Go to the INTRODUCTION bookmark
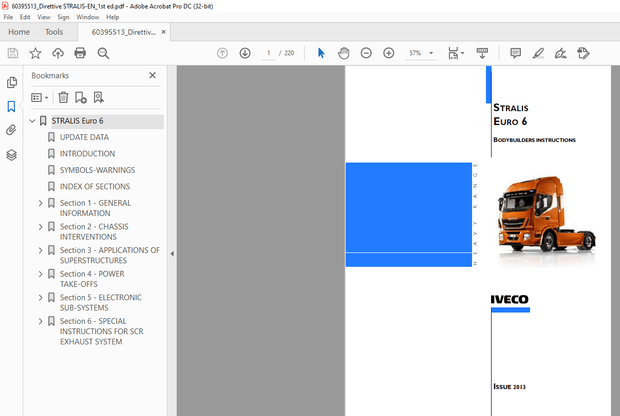This screenshot has width=620, height=416. coord(87,154)
